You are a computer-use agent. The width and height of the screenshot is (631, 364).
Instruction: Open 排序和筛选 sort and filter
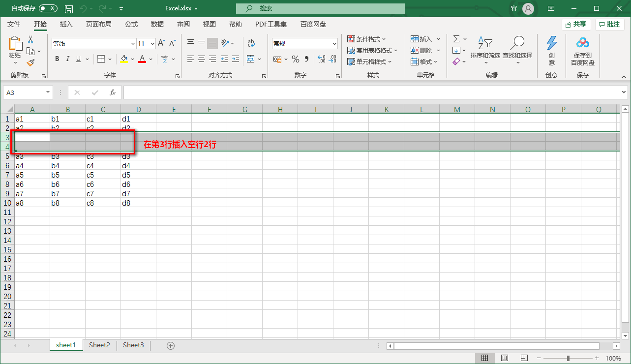(485, 50)
